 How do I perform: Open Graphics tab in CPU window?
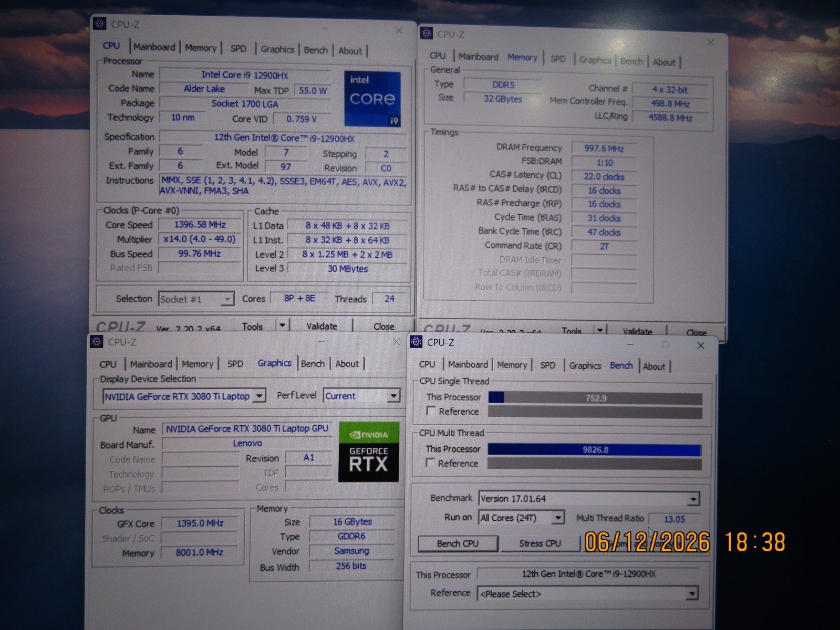277,49
